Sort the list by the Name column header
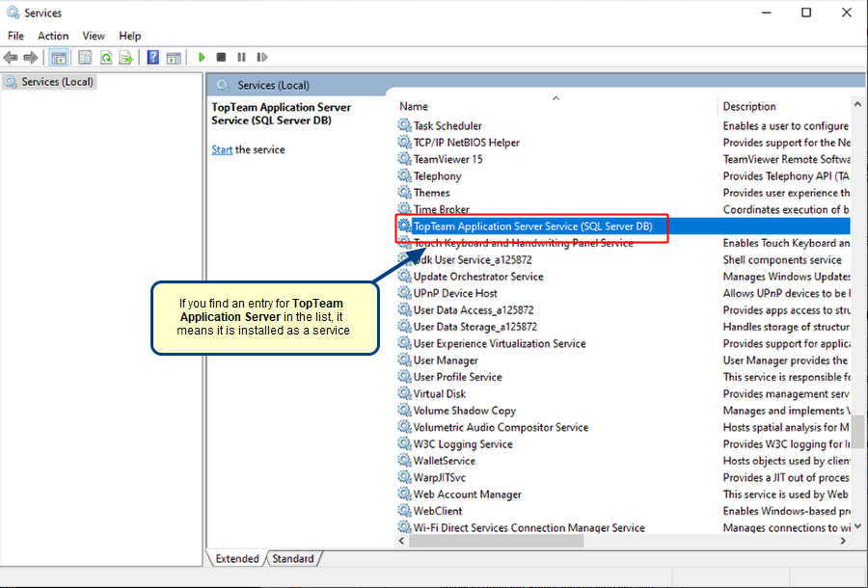The height and width of the screenshot is (588, 868). point(556,106)
